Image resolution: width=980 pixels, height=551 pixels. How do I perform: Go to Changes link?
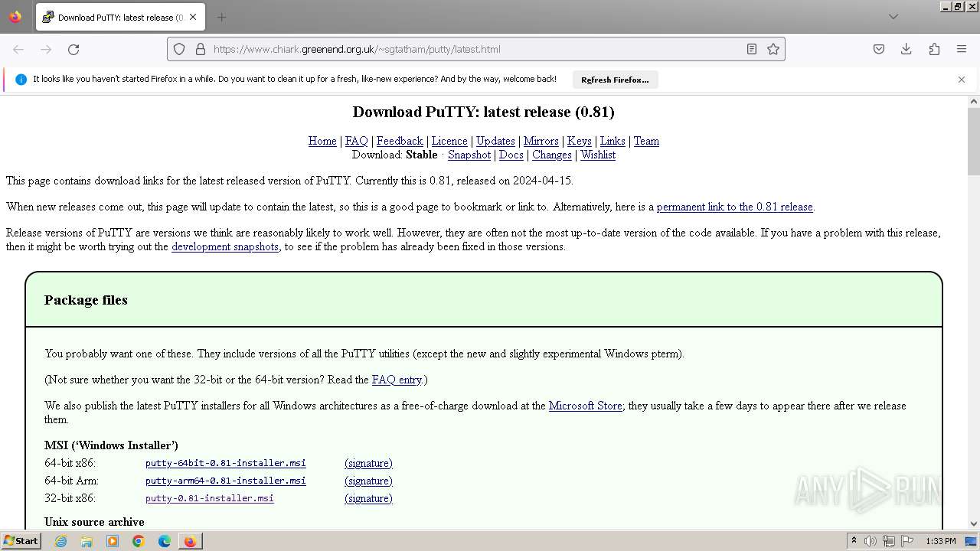click(552, 155)
